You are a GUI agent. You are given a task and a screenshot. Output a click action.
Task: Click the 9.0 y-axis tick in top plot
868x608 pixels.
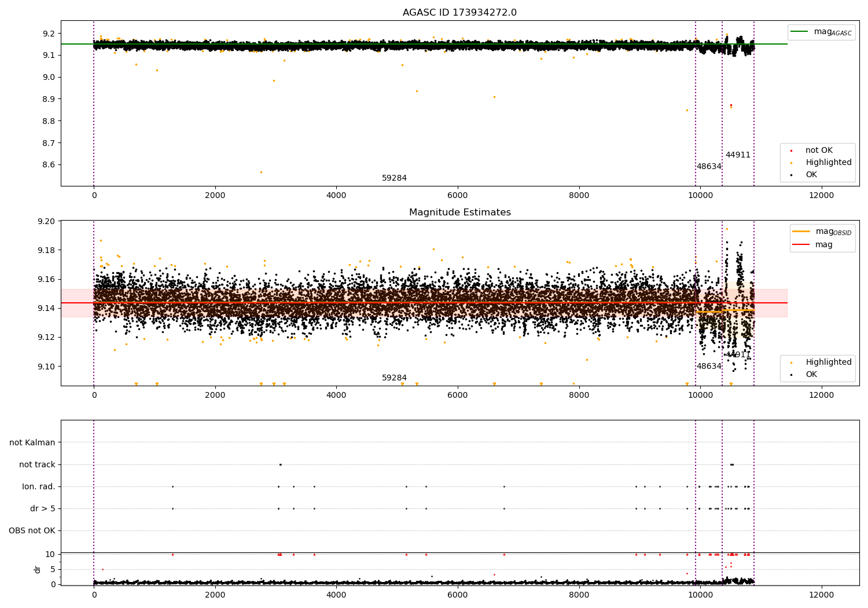coord(49,78)
